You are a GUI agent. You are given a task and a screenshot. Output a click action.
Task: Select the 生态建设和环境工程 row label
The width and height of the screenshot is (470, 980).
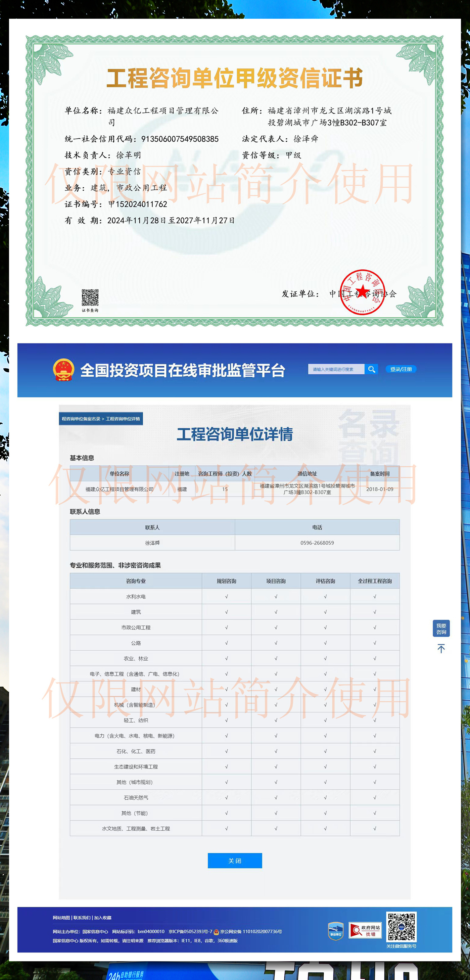[x=136, y=766]
